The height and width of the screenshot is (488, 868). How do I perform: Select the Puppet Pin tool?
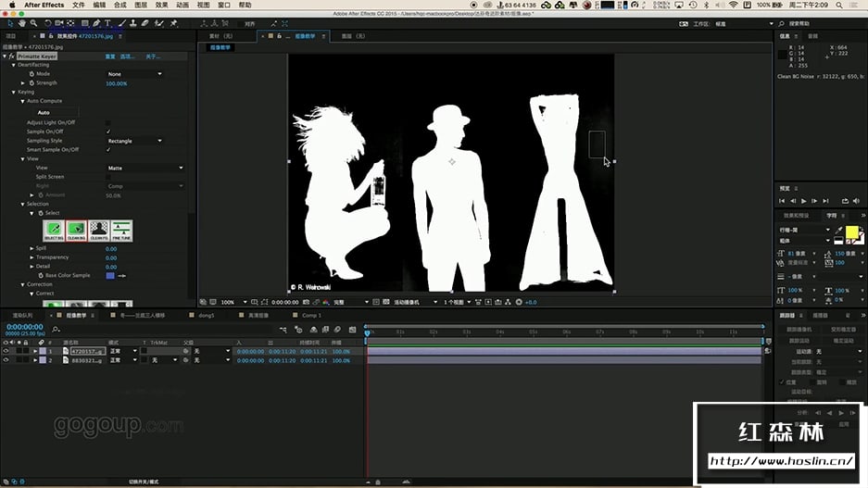(173, 23)
